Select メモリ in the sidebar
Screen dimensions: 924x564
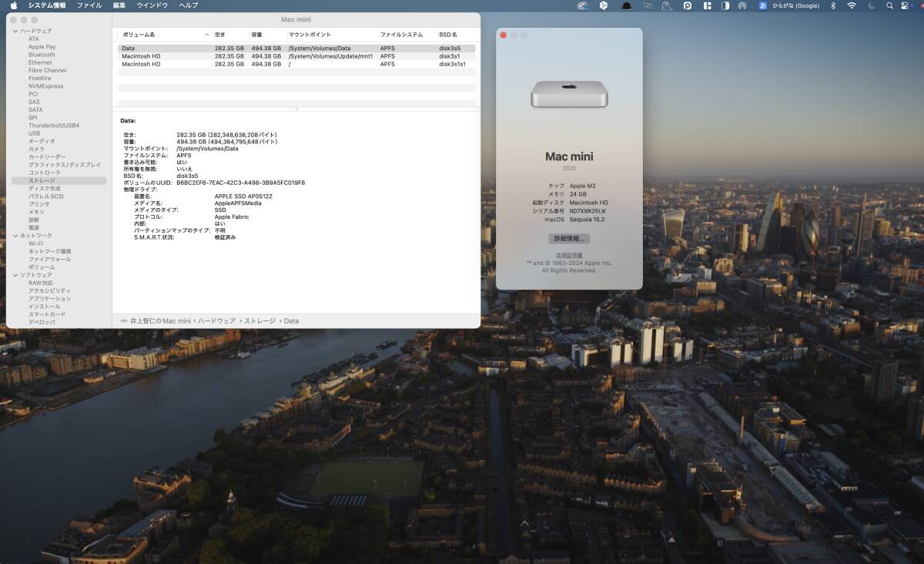tap(36, 212)
